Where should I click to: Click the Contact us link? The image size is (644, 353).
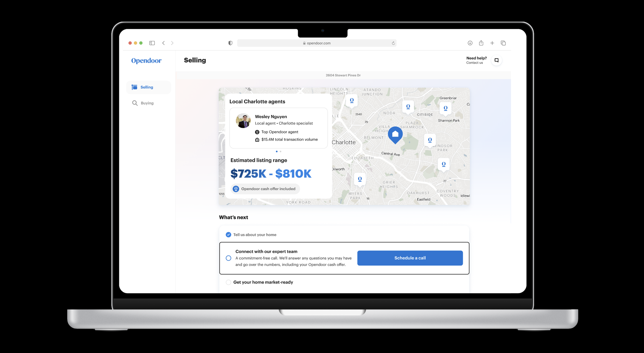[x=474, y=63]
